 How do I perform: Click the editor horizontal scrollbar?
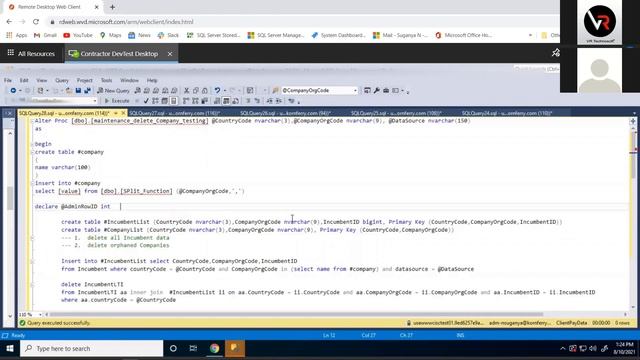(x=296, y=315)
